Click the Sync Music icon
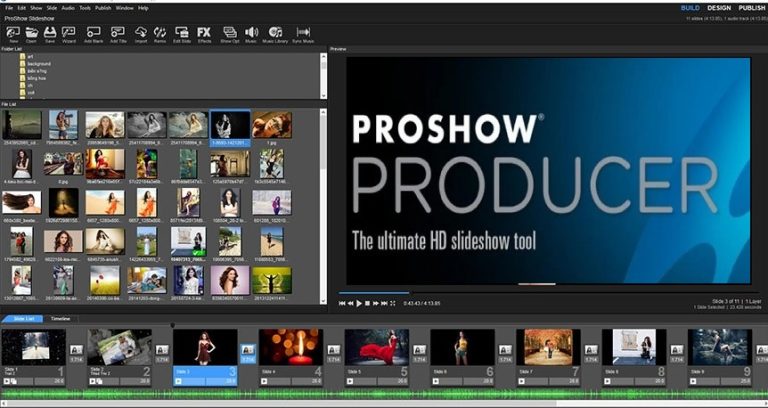This screenshot has height=408, width=768. click(303, 34)
